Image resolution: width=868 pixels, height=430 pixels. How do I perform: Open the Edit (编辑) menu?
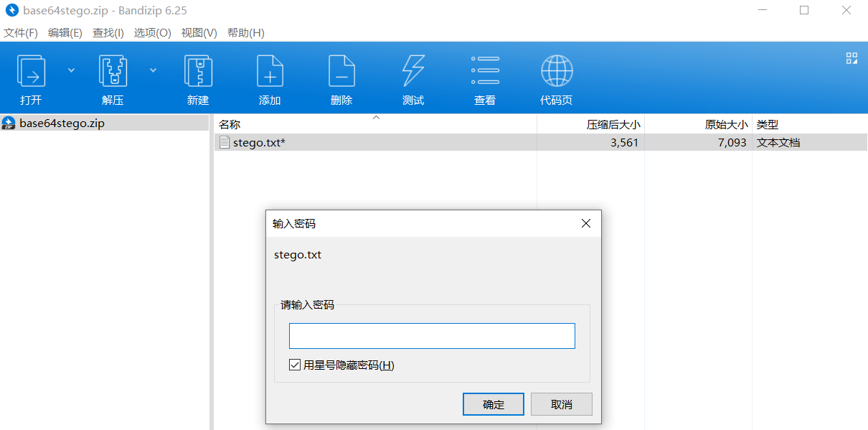(65, 33)
